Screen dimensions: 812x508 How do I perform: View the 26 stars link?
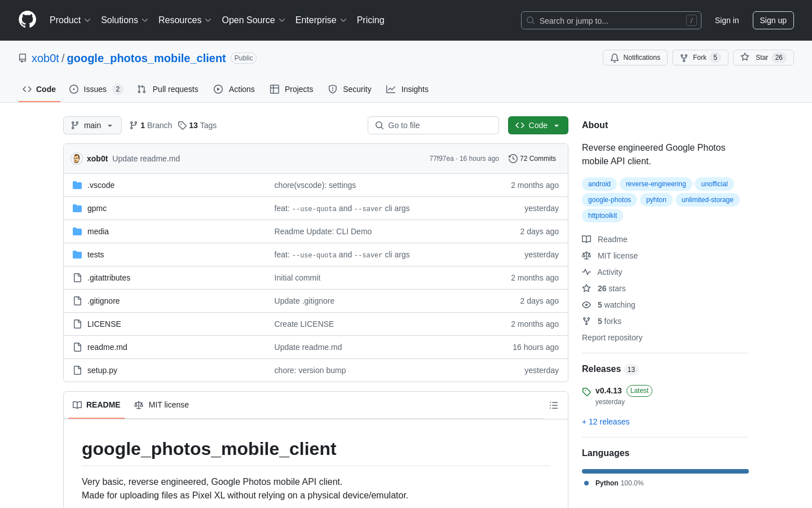click(604, 288)
